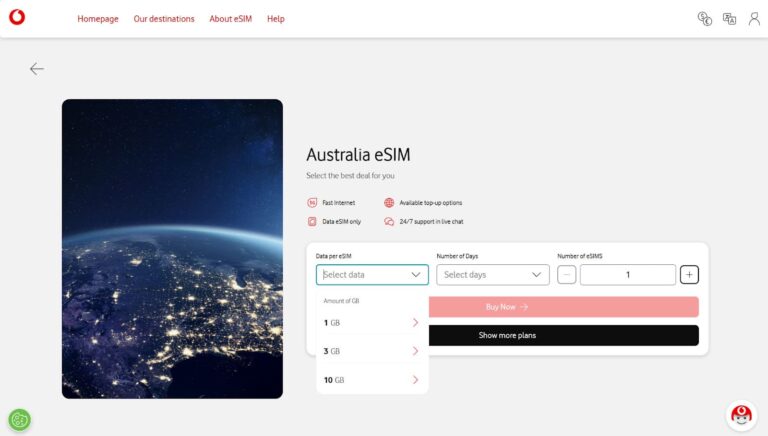The image size is (768, 436).
Task: Expand the Select days dropdown
Action: pos(493,275)
